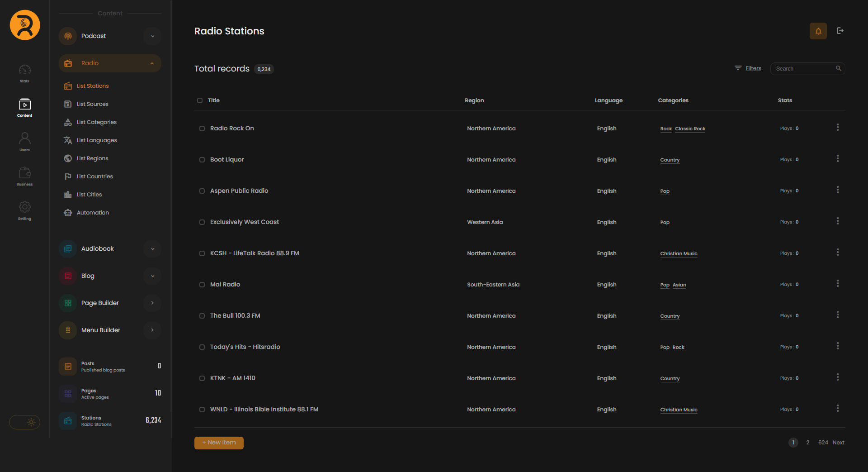Focus the Search input field
868x472 pixels.
coord(803,69)
